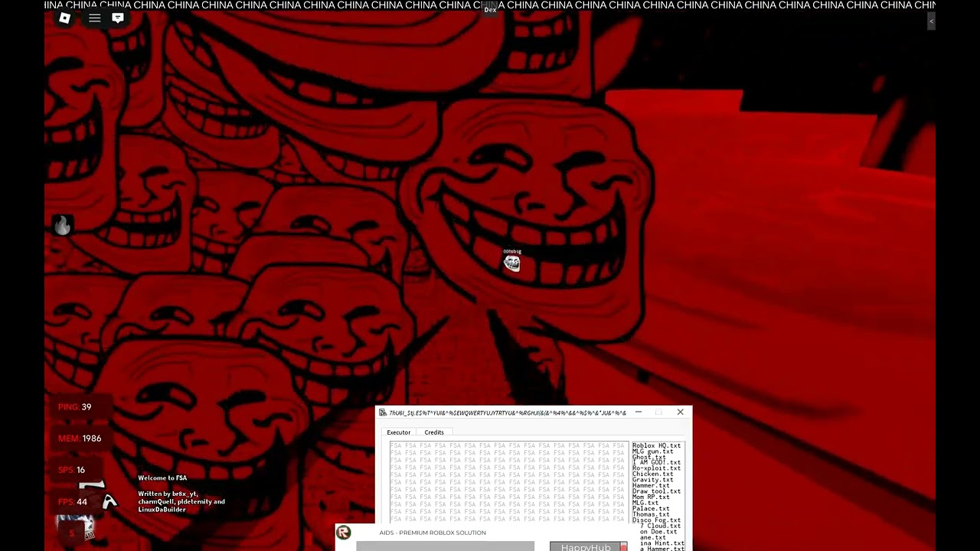Select Roblox HQ.txt script
Viewport: 980px width, 551px height.
pos(656,445)
